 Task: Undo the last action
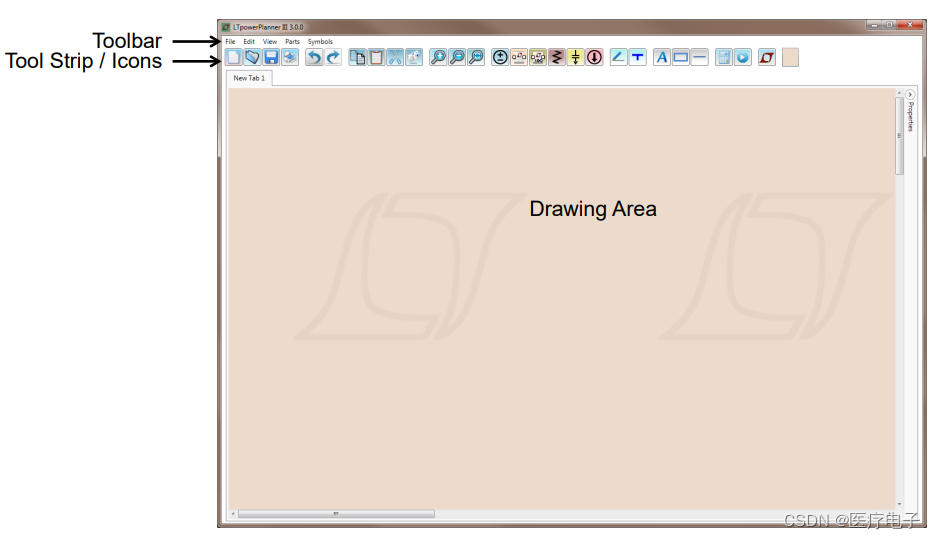coord(314,57)
